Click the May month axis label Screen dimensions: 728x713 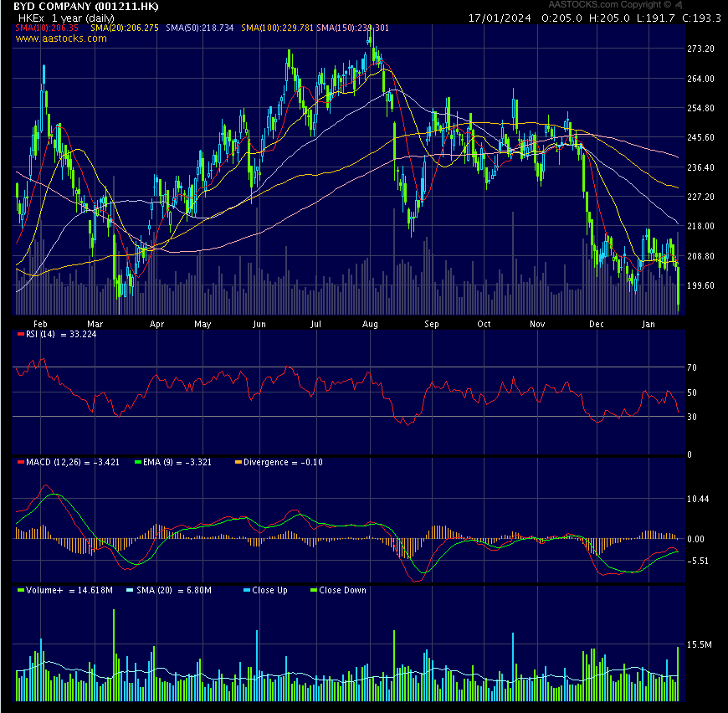point(203,324)
